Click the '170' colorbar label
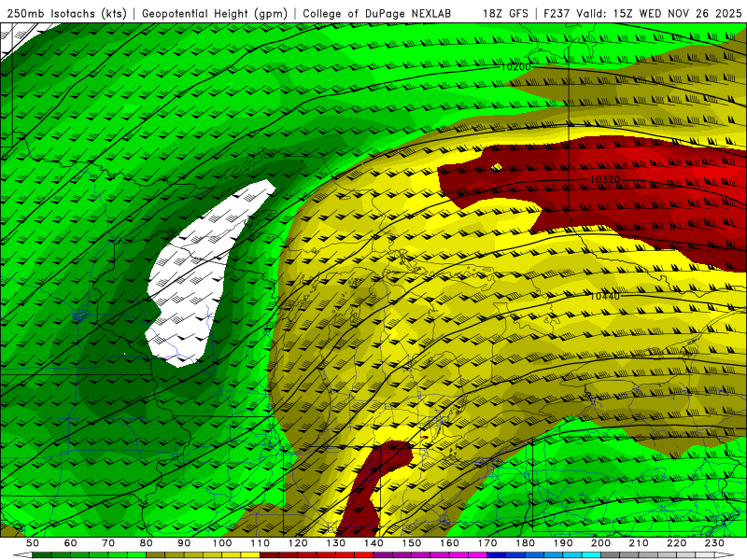 pos(487,543)
